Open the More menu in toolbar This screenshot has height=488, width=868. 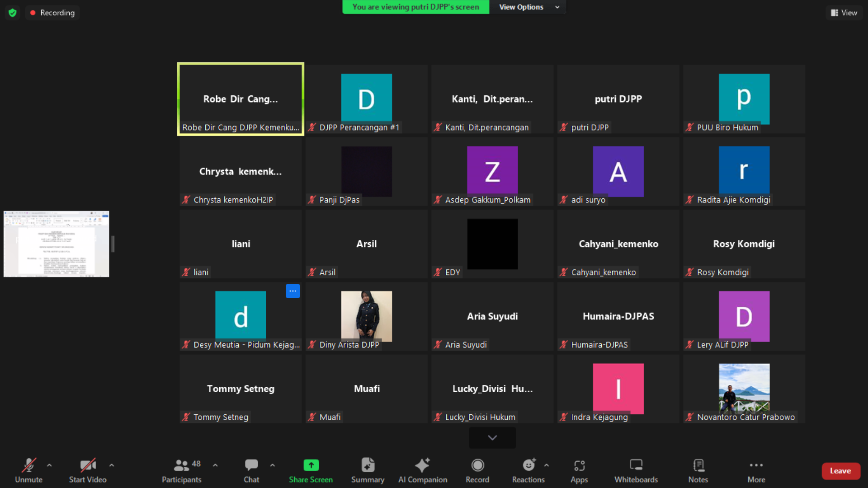[756, 465]
